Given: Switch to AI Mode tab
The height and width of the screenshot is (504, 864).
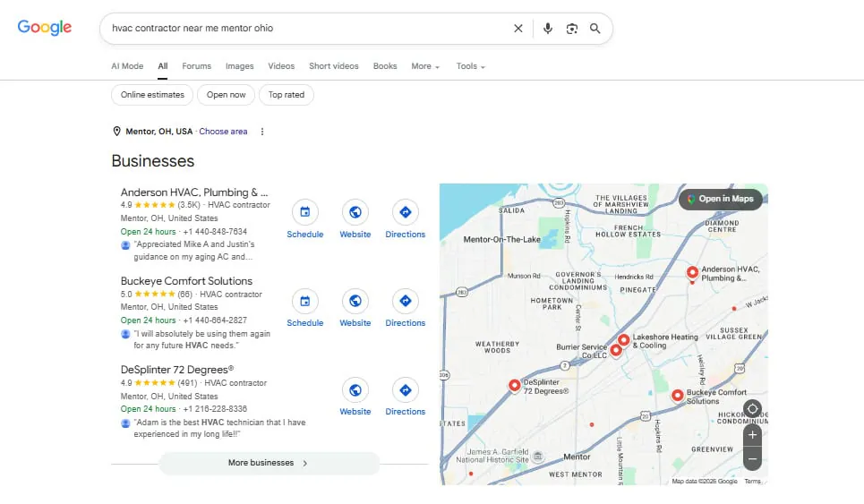Looking at the screenshot, I should coord(127,66).
